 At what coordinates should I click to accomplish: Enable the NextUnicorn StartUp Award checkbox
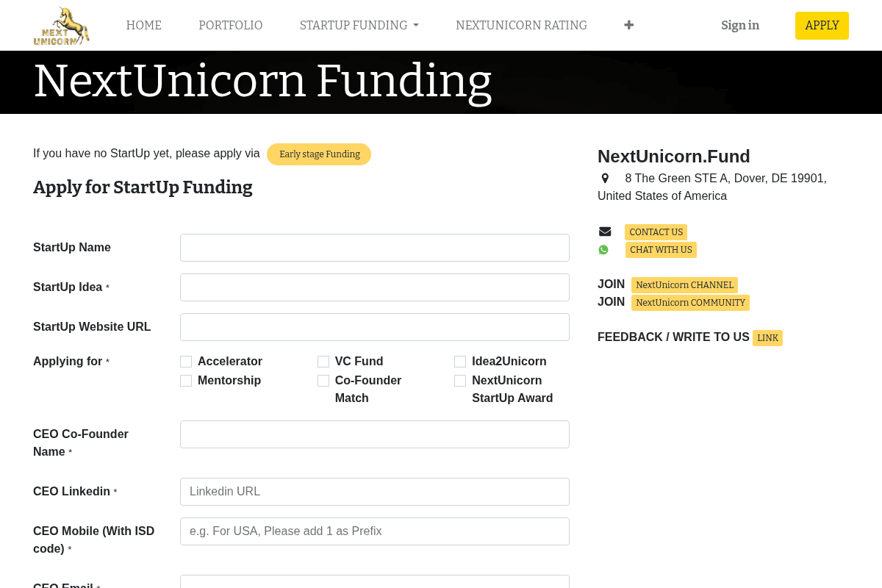pyautogui.click(x=460, y=381)
